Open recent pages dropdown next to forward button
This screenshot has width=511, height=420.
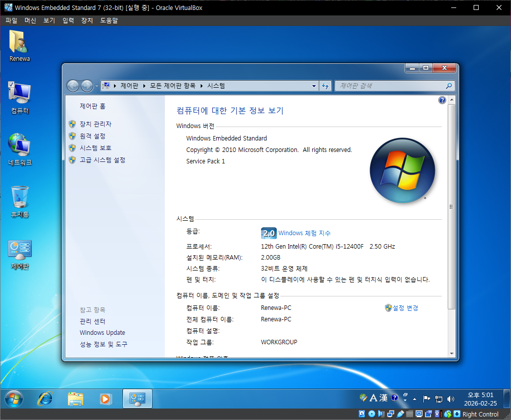pyautogui.click(x=97, y=86)
